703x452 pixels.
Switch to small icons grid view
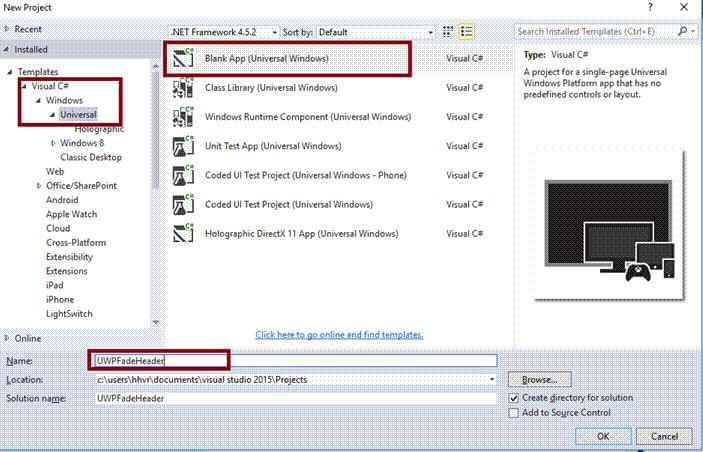448,31
